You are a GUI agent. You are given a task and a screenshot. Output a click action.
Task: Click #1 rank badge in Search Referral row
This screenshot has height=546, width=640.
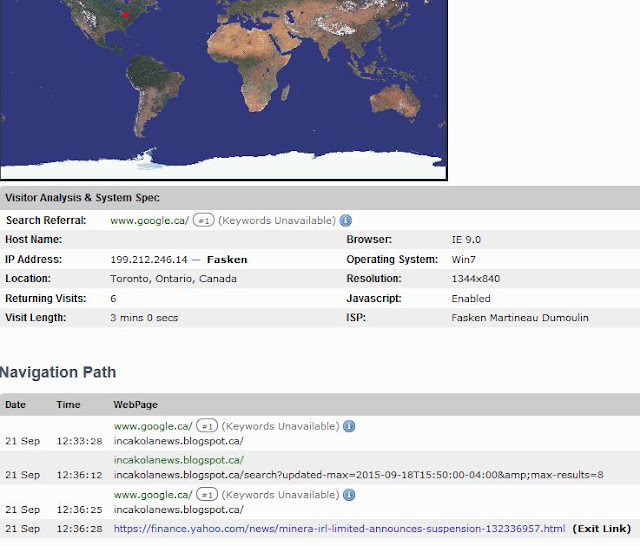[x=204, y=221]
